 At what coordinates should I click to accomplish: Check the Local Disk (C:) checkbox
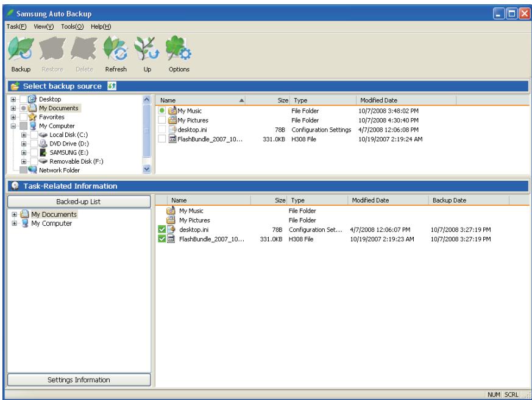point(34,135)
